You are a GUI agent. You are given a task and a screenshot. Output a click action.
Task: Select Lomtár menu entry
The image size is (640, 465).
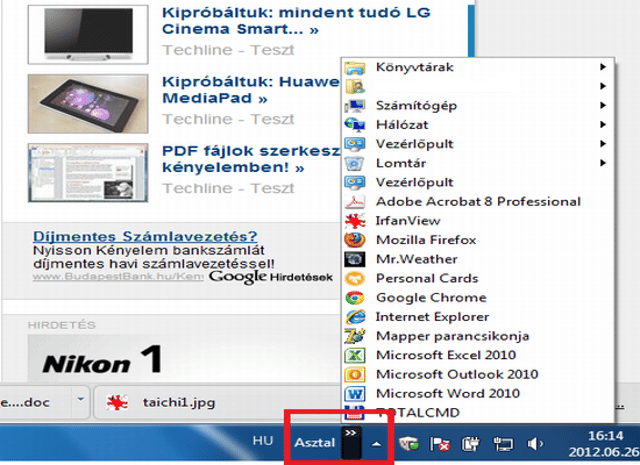click(476, 163)
